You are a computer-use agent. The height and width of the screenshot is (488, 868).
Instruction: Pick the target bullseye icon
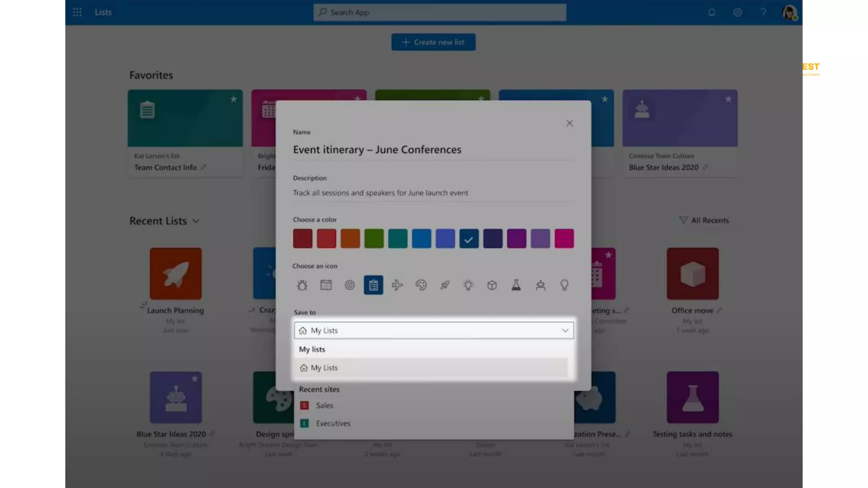350,285
